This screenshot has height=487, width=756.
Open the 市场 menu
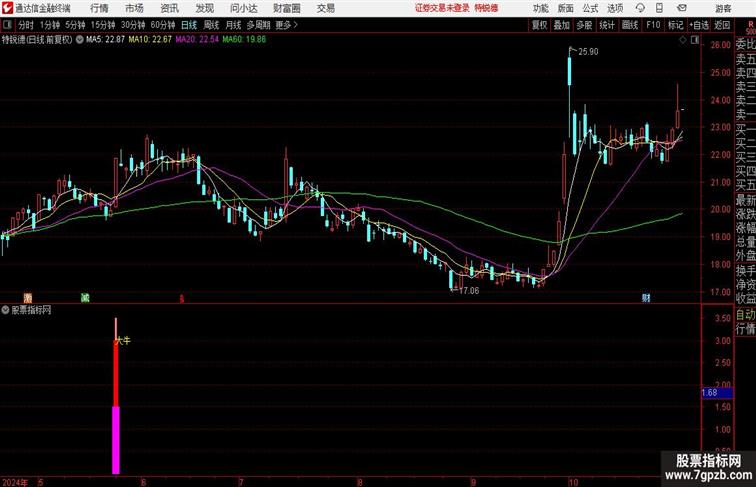(x=134, y=8)
